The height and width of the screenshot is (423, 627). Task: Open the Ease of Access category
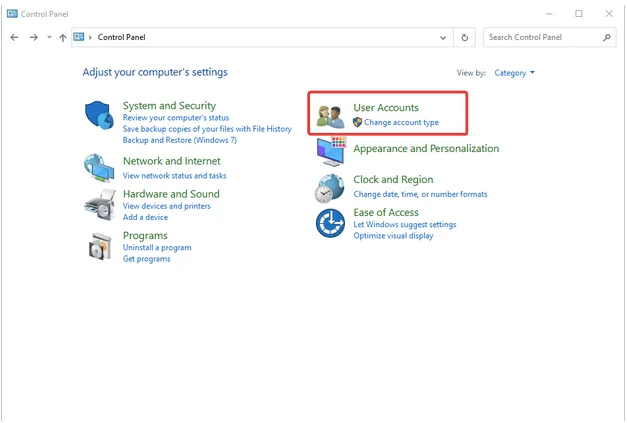[x=386, y=212]
